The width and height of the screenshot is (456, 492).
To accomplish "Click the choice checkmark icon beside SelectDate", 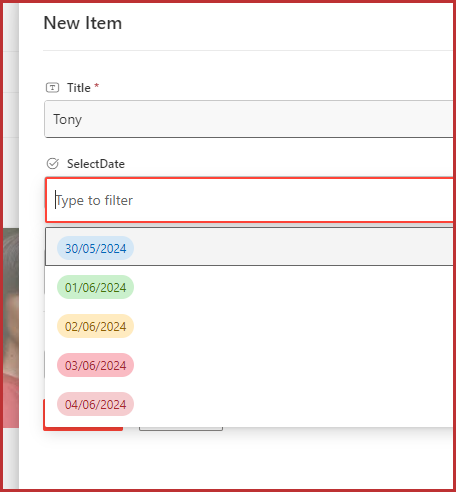I will [x=52, y=164].
